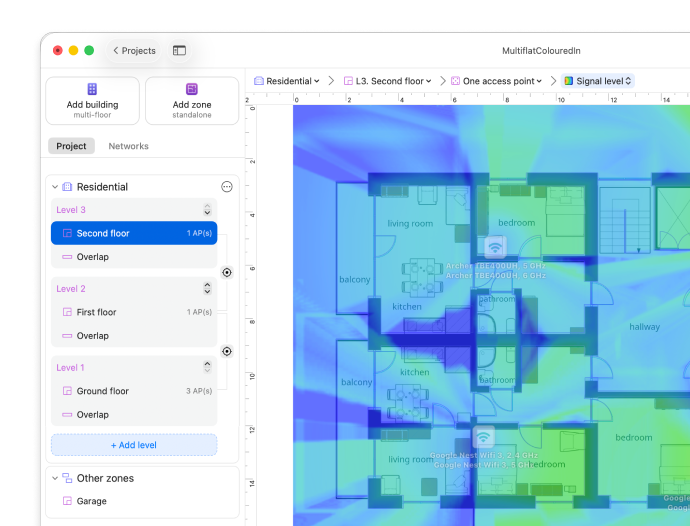
Task: Click the Add building grid icon
Action: click(x=92, y=89)
